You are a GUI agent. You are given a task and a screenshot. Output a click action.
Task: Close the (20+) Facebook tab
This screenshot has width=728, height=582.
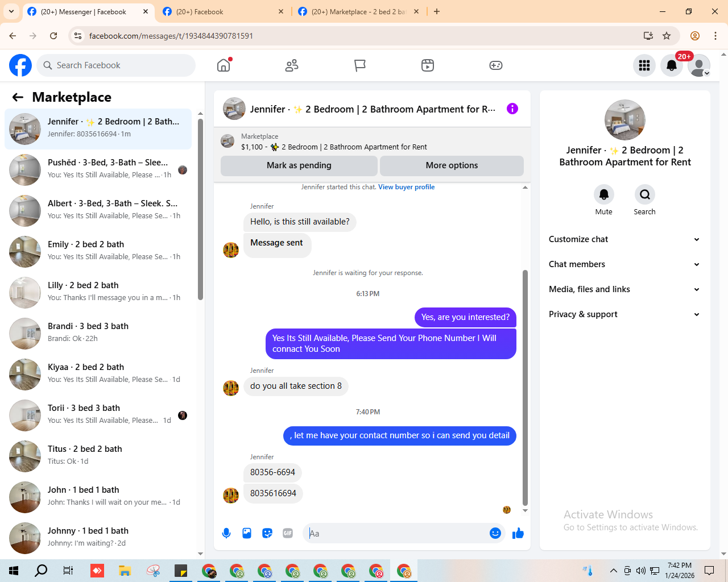point(281,11)
